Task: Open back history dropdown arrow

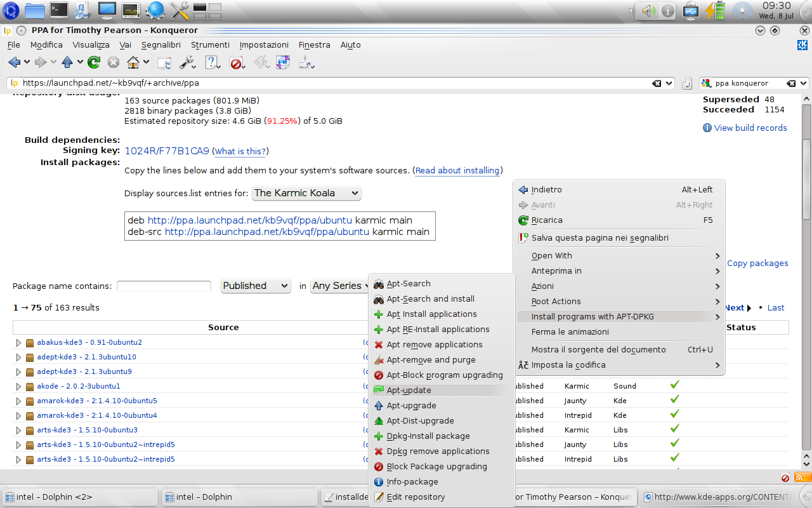Action: [x=27, y=62]
